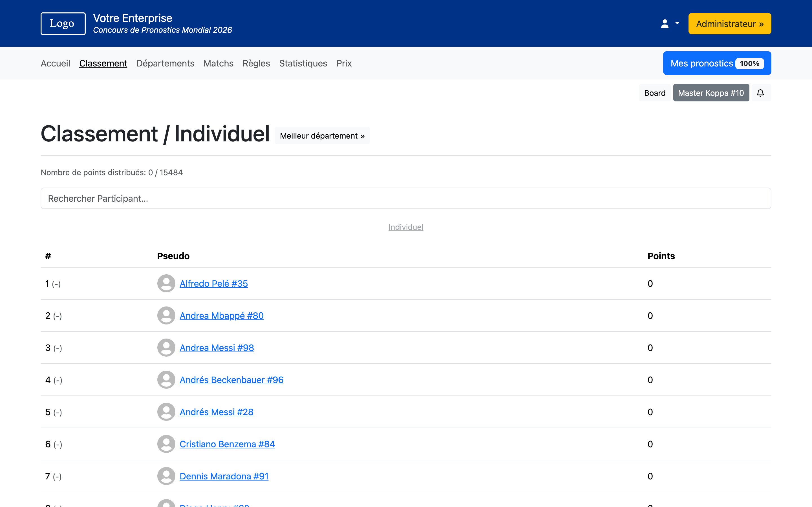Click Meilleur département button

322,136
